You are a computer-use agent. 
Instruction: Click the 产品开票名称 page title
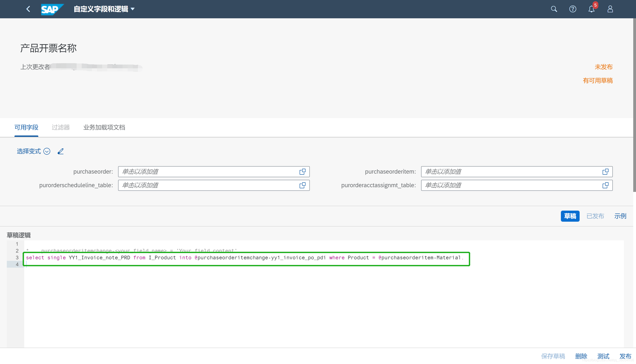tap(48, 48)
